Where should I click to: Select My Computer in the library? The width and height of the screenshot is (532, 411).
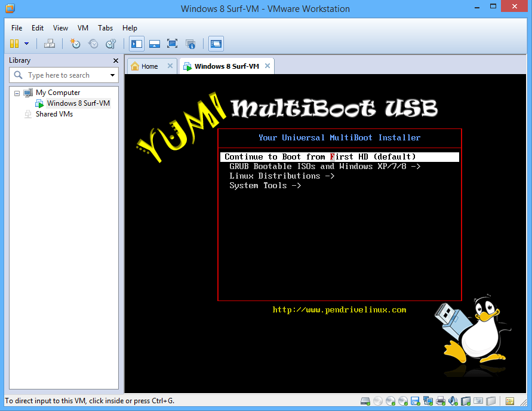click(x=58, y=93)
